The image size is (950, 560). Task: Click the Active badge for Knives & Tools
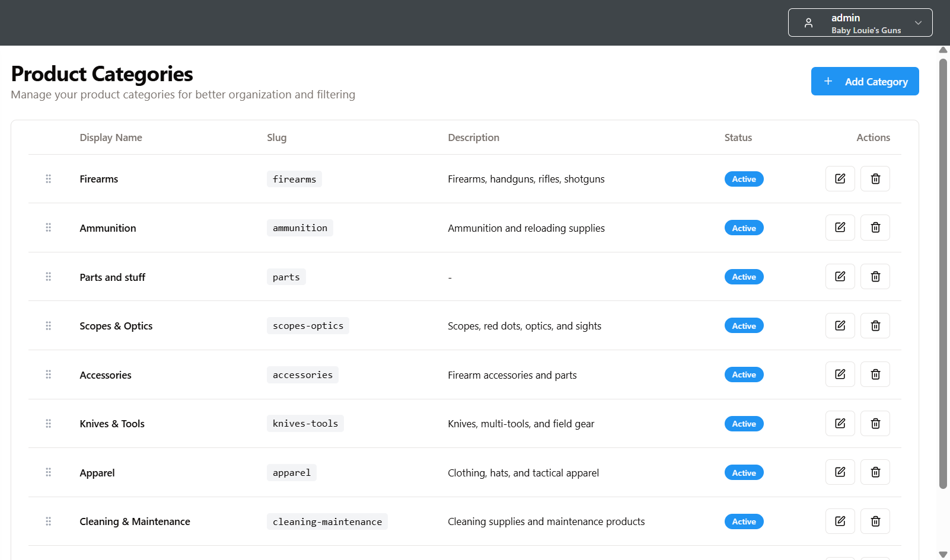(x=744, y=424)
